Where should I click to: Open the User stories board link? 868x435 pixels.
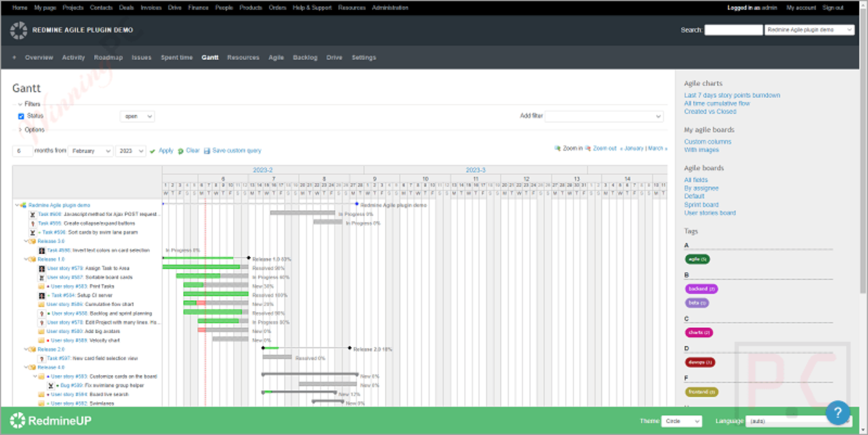[x=710, y=213]
